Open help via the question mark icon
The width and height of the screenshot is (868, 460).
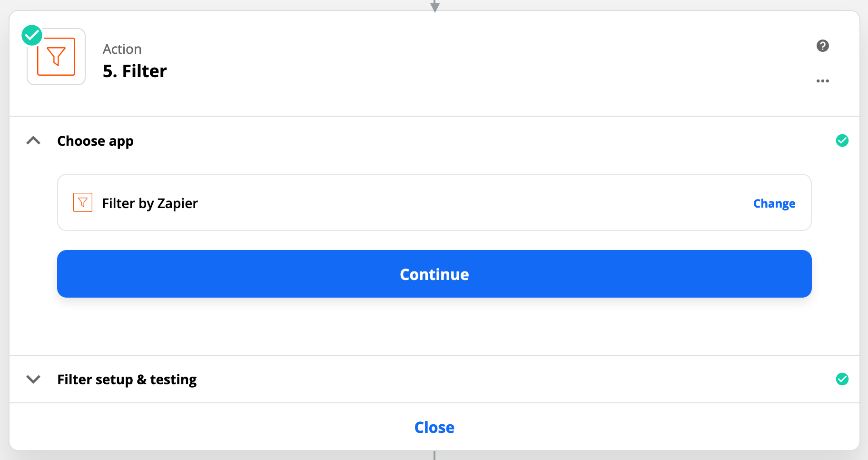pyautogui.click(x=822, y=46)
